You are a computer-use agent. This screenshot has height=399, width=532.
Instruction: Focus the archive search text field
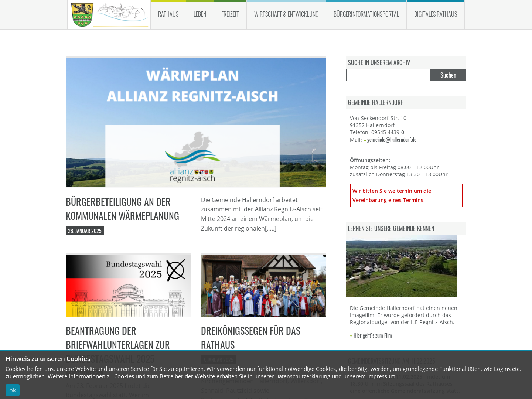(388, 75)
